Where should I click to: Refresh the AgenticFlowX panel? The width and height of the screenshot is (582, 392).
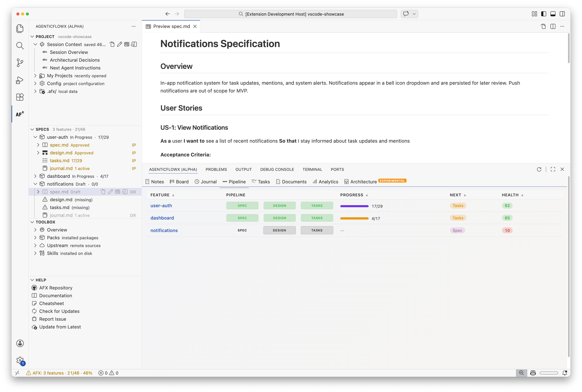pos(539,170)
